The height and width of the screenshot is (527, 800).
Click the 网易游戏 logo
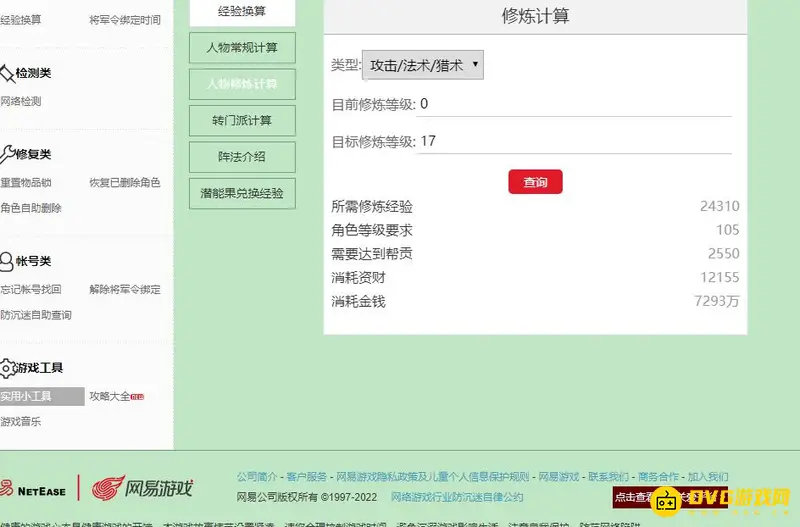tap(142, 488)
